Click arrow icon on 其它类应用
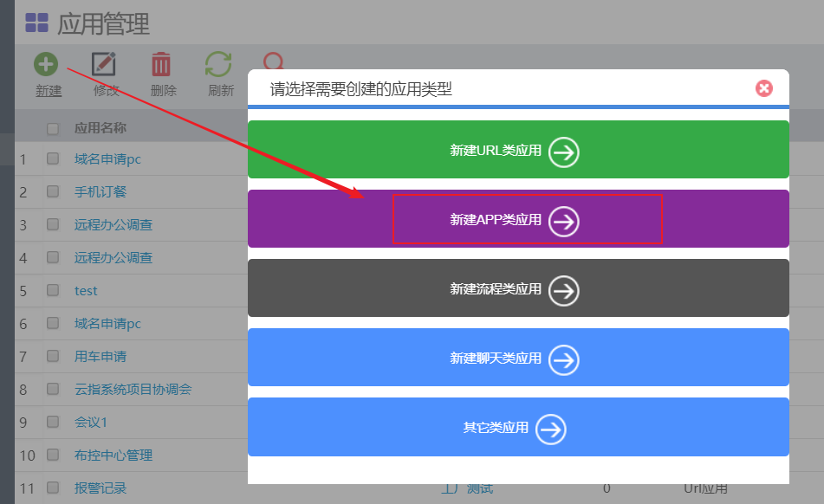Image resolution: width=824 pixels, height=504 pixels. pos(551,429)
